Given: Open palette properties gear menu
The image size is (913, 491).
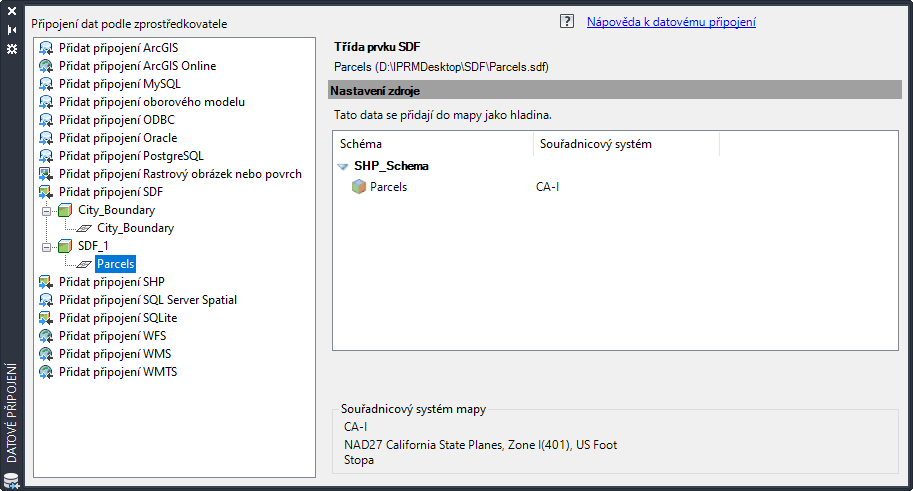Looking at the screenshot, I should click(x=12, y=48).
